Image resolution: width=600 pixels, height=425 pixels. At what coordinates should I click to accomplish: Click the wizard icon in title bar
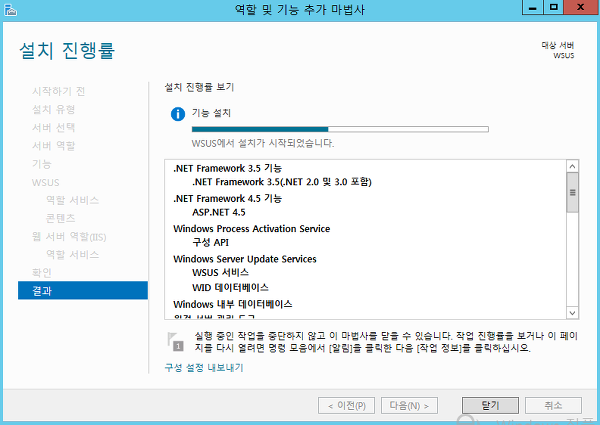[10, 10]
